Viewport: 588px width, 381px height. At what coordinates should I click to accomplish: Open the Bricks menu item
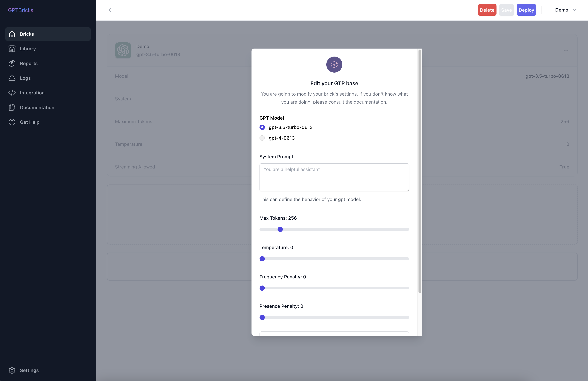pyautogui.click(x=48, y=34)
